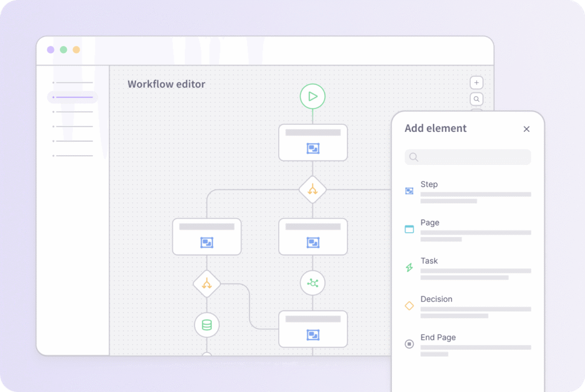Click the Step icon in Add element

[x=409, y=191]
